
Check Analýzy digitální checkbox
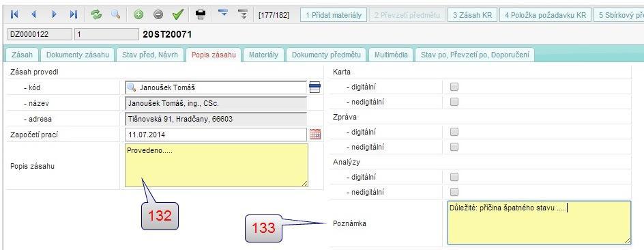(454, 177)
